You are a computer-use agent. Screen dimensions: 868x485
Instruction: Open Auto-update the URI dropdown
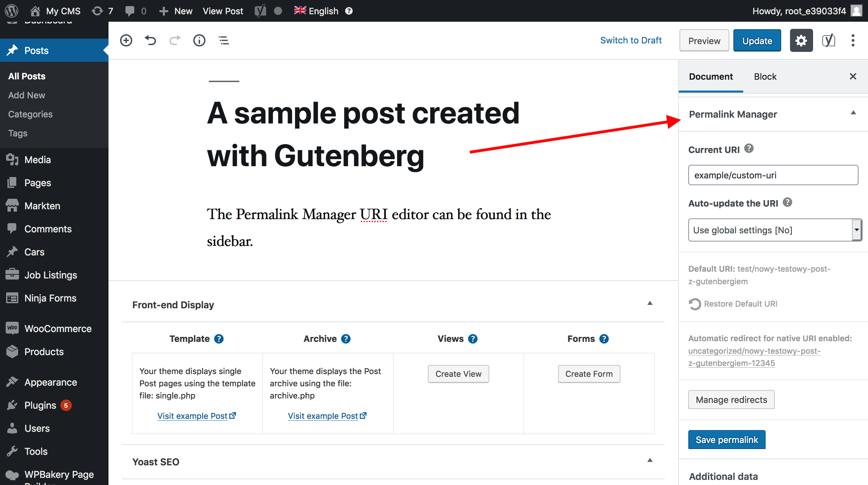774,230
